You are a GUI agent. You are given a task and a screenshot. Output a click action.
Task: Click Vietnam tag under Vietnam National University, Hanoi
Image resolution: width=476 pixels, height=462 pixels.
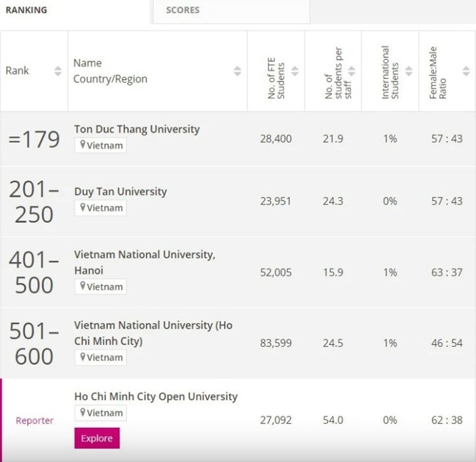coord(101,287)
